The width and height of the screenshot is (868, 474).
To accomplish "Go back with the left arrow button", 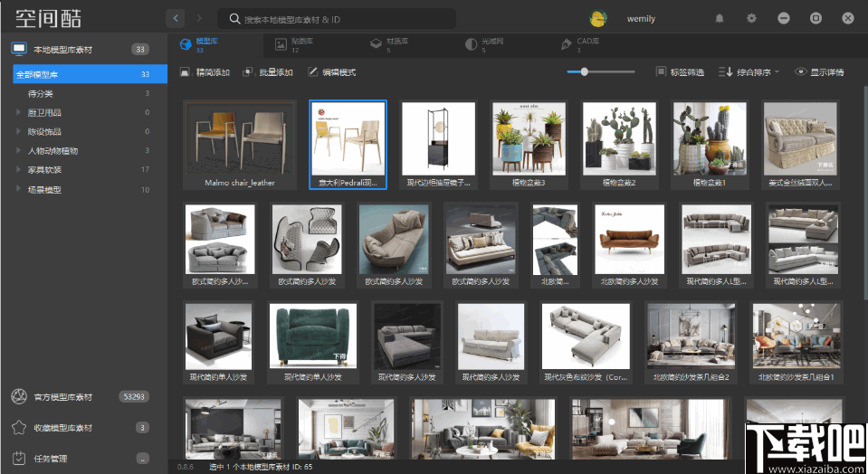I will tap(176, 18).
